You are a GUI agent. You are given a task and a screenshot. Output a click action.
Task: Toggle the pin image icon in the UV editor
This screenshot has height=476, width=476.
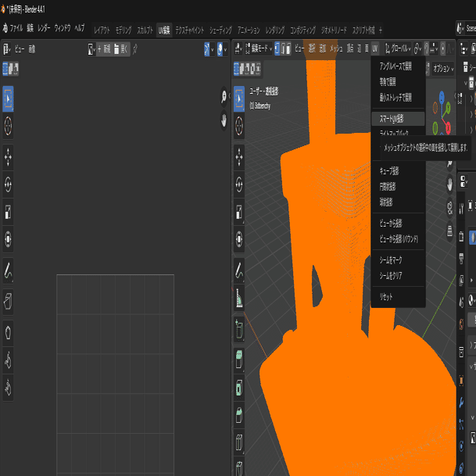click(x=134, y=48)
